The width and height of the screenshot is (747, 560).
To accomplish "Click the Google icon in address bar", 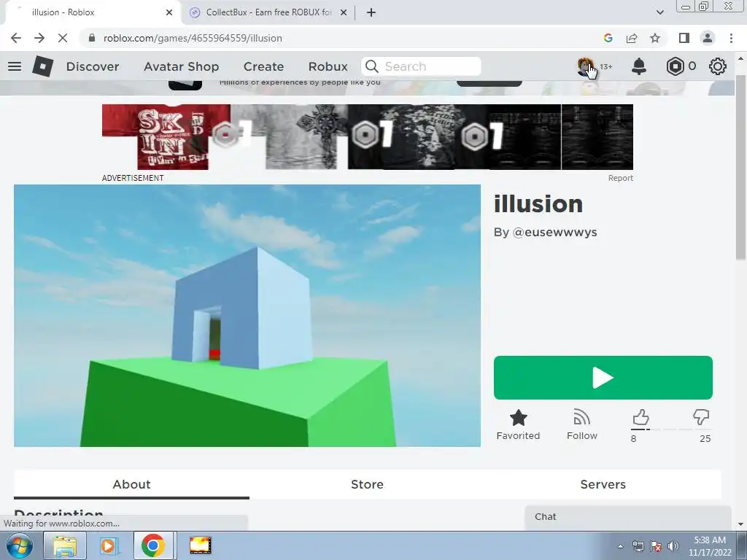I will (608, 38).
